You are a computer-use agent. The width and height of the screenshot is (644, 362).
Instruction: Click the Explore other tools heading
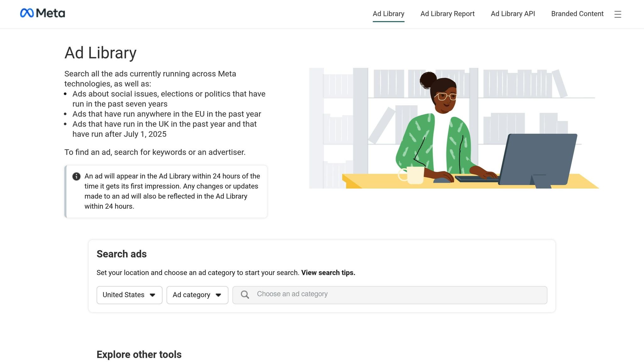pos(139,354)
